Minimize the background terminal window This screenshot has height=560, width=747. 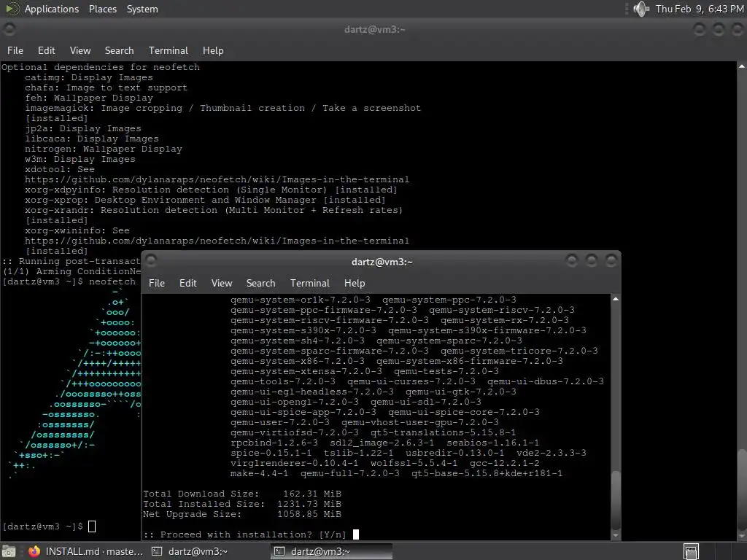point(700,29)
